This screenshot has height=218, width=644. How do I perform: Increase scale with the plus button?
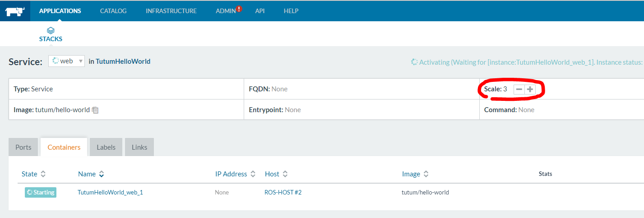coord(530,90)
